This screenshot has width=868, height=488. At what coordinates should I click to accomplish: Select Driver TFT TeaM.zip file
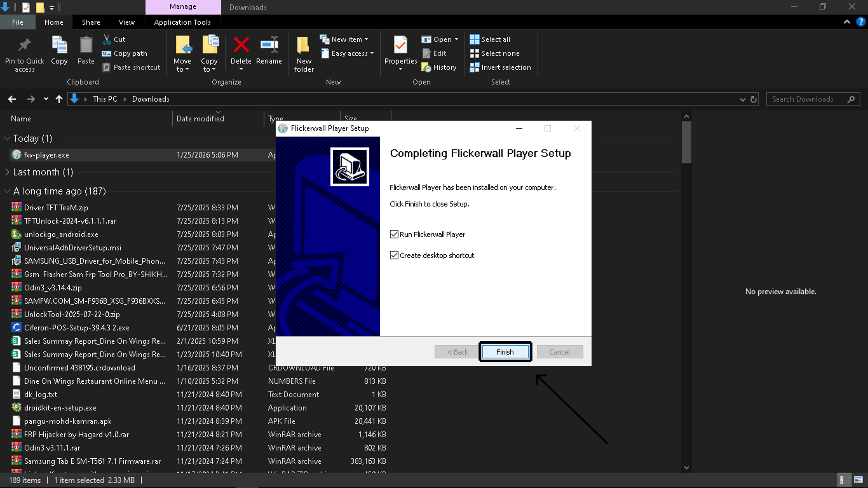tap(56, 208)
